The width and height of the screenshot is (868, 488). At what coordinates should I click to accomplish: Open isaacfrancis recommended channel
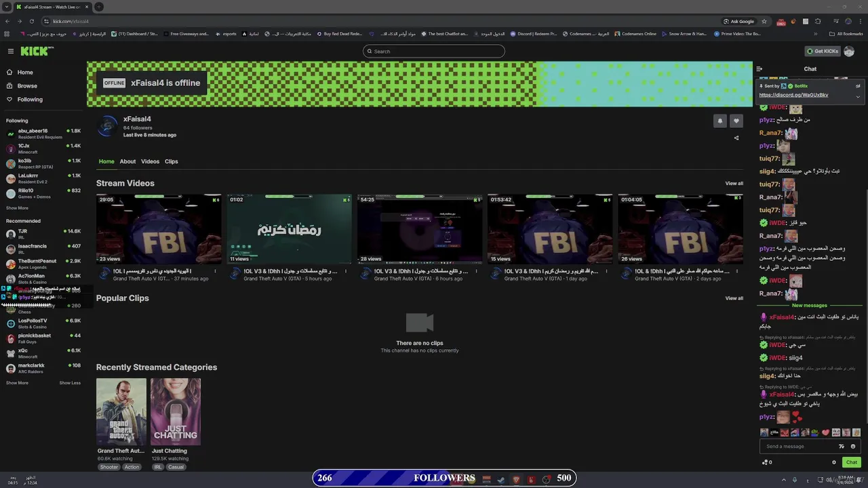(43, 249)
